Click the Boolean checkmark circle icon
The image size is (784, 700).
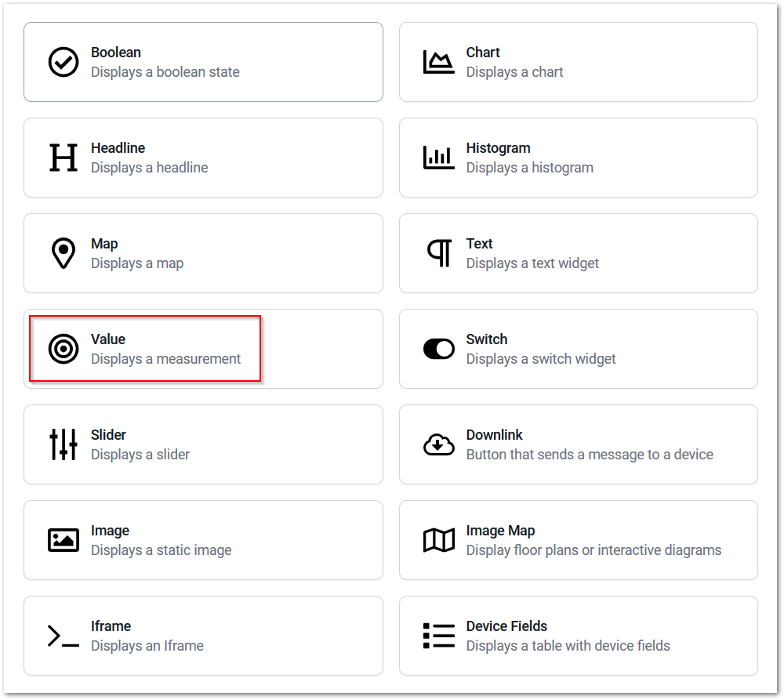[x=64, y=62]
